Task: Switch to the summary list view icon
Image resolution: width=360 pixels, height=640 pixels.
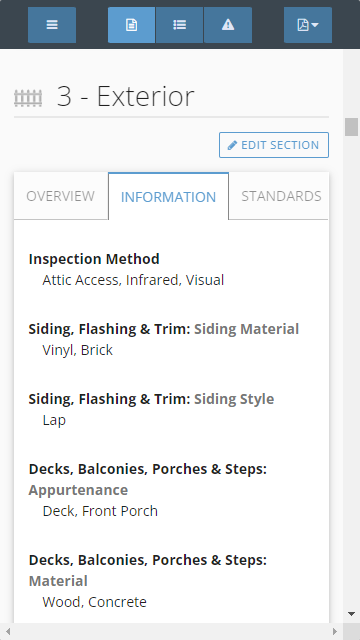Action: (x=180, y=25)
